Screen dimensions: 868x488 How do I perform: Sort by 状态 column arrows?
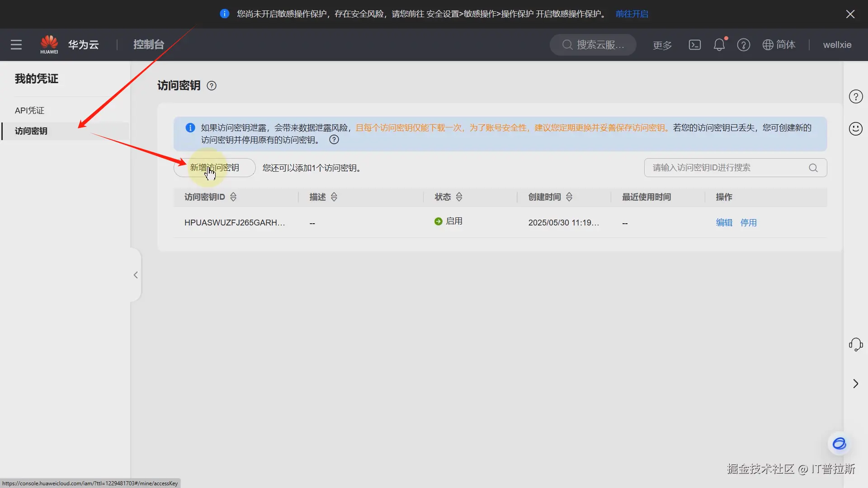(459, 197)
